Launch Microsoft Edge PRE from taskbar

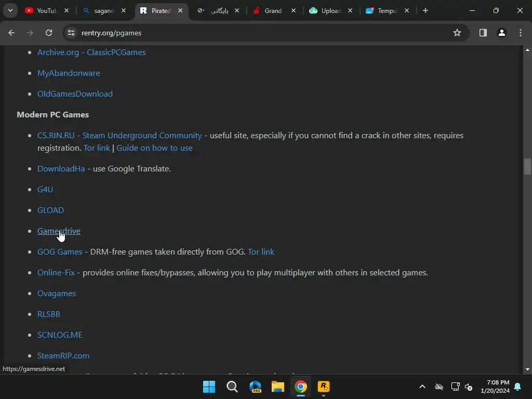pyautogui.click(x=255, y=387)
